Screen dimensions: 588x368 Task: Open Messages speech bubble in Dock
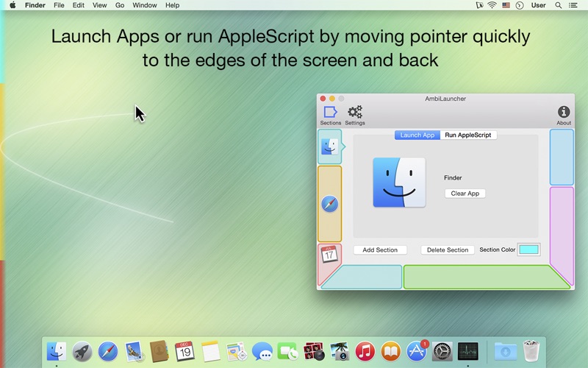coord(262,352)
